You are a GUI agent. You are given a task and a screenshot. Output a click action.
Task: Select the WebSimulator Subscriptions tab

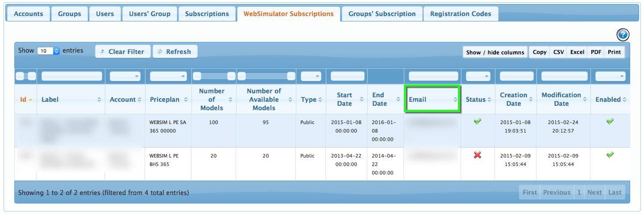point(288,14)
